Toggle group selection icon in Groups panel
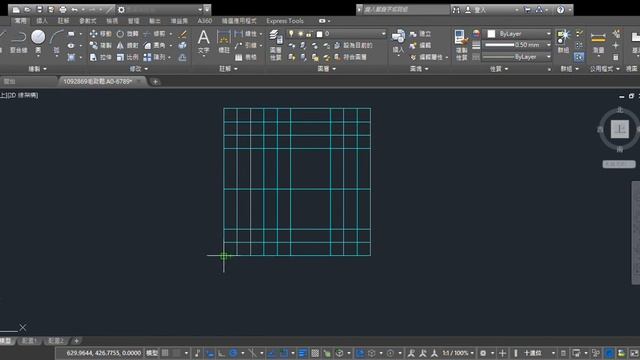Image resolution: width=640 pixels, height=360 pixels. pos(579,57)
